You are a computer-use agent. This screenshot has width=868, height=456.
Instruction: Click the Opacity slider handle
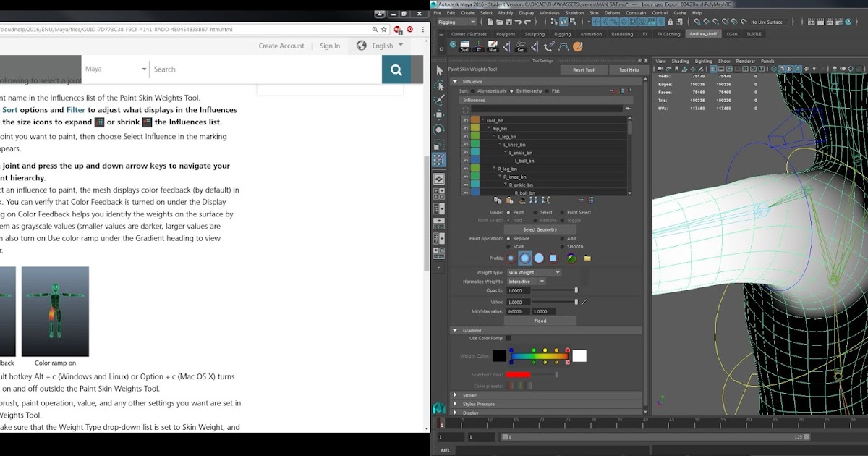pyautogui.click(x=576, y=290)
